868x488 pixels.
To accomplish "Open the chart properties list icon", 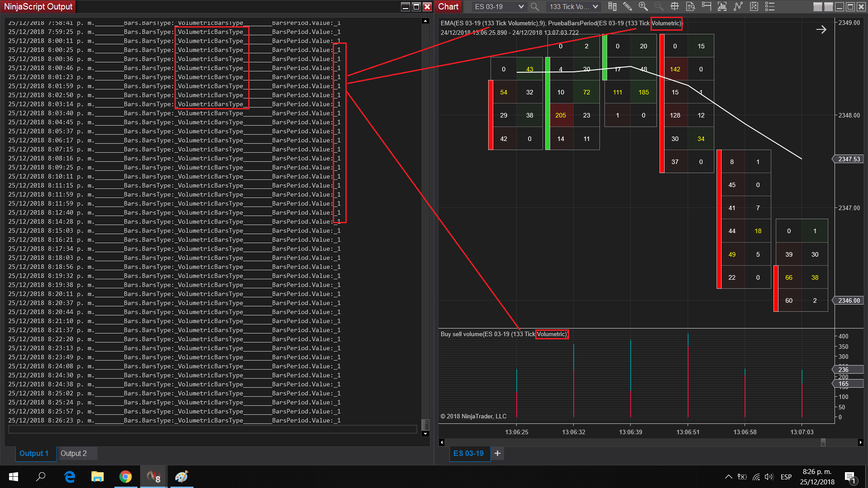I will (770, 7).
